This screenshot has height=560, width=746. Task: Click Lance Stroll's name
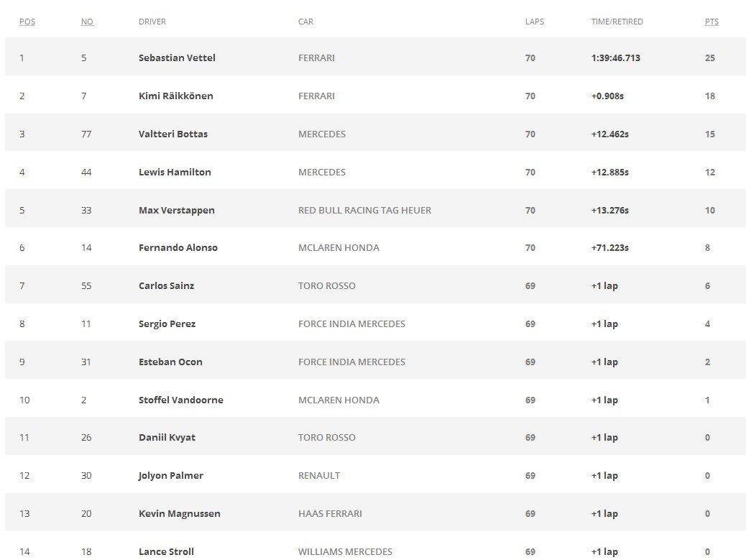[x=166, y=551]
